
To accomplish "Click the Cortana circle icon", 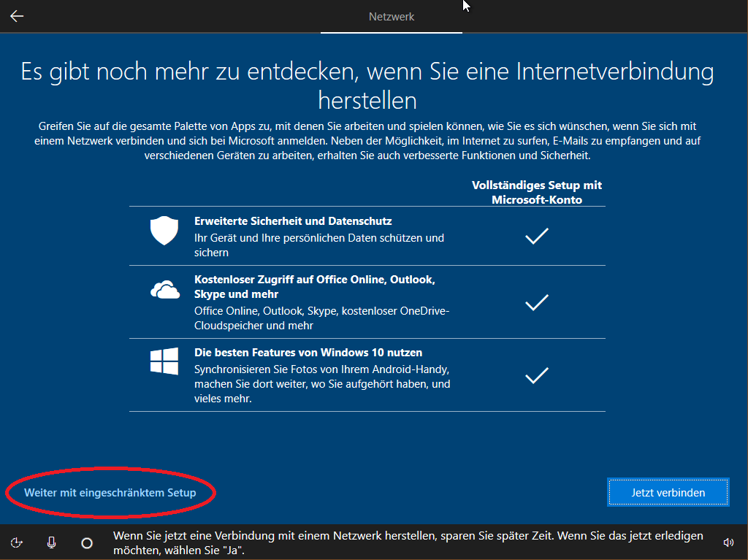I will click(87, 542).
